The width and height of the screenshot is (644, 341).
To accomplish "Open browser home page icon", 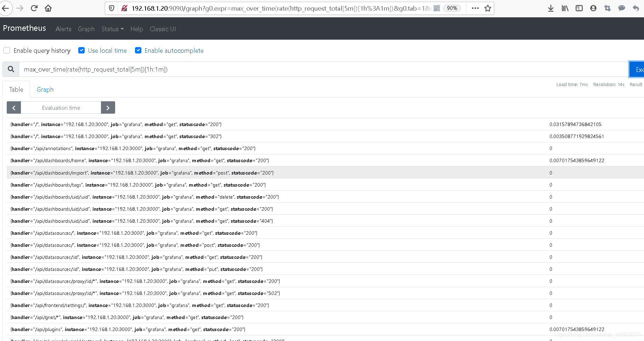I will pyautogui.click(x=48, y=8).
